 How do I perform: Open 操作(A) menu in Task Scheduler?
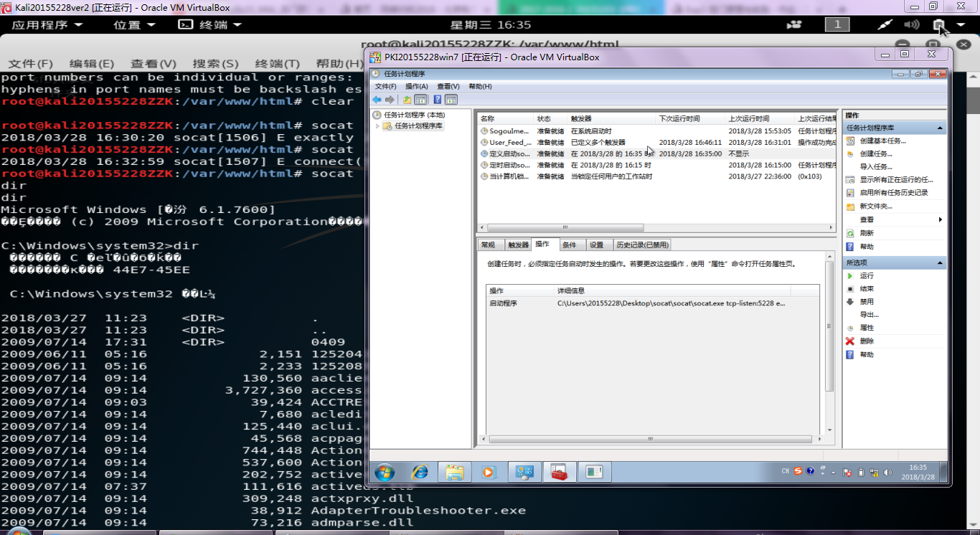click(x=417, y=86)
